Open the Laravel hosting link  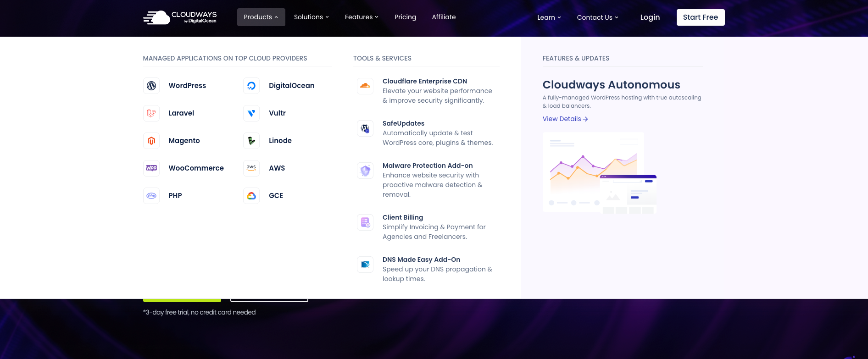181,113
